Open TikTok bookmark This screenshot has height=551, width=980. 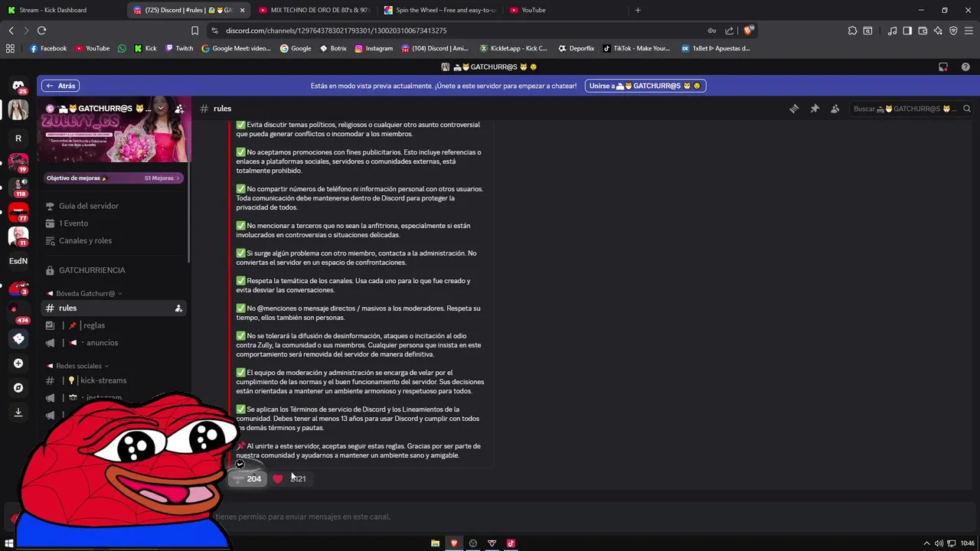click(636, 48)
